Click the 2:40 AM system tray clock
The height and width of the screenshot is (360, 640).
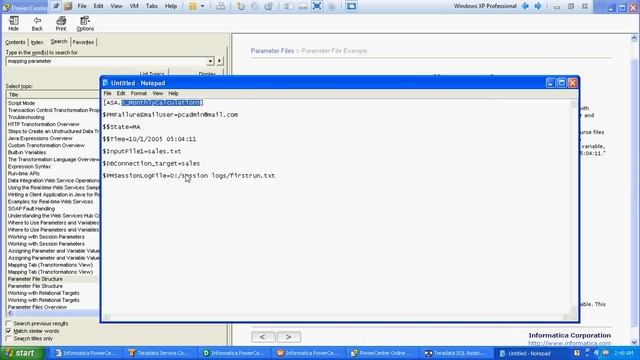coord(623,353)
